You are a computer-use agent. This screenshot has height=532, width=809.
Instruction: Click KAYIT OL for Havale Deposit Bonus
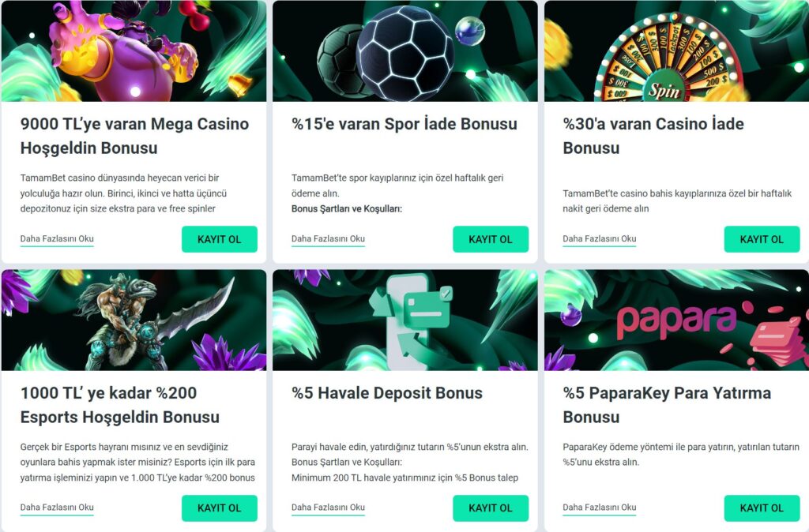tap(491, 508)
